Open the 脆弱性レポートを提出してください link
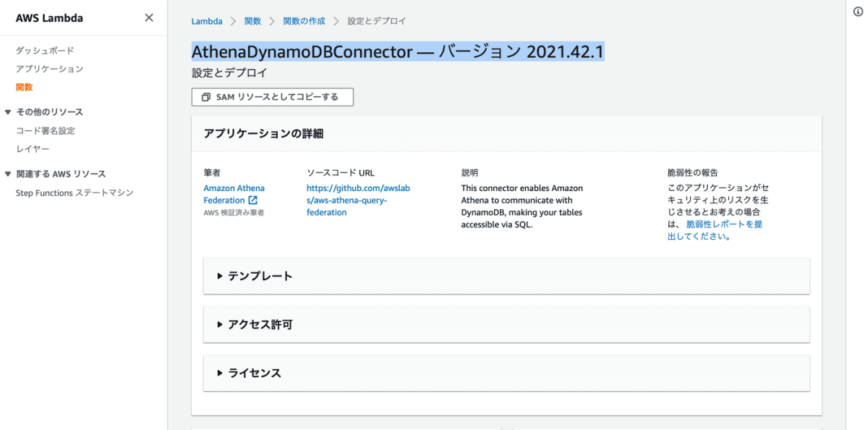The height and width of the screenshot is (430, 868). [715, 230]
